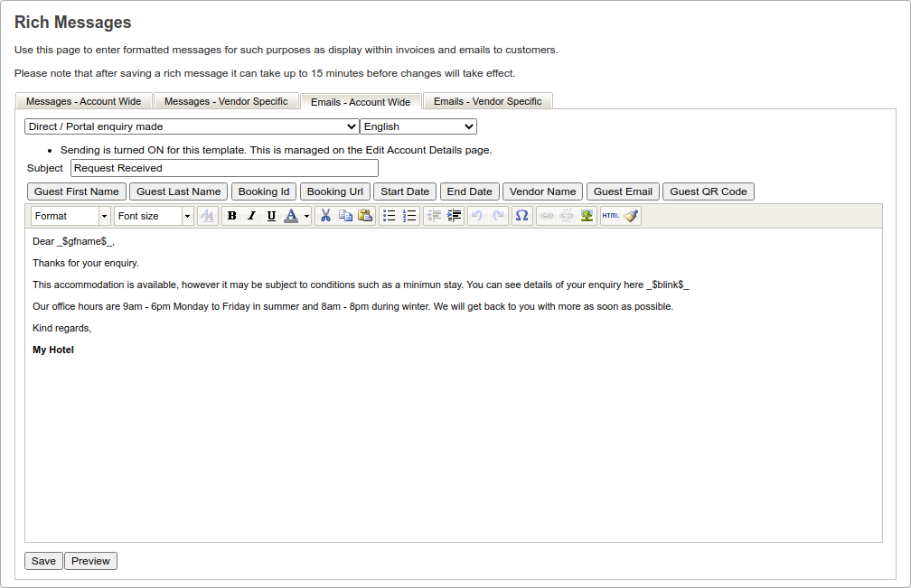Toggle underline formatting in the editor

point(271,216)
